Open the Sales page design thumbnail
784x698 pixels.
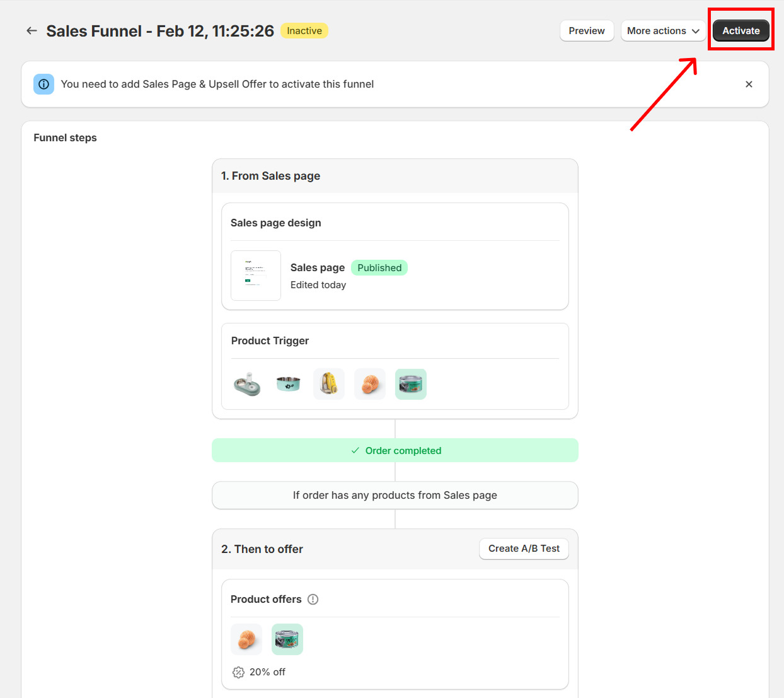point(255,276)
